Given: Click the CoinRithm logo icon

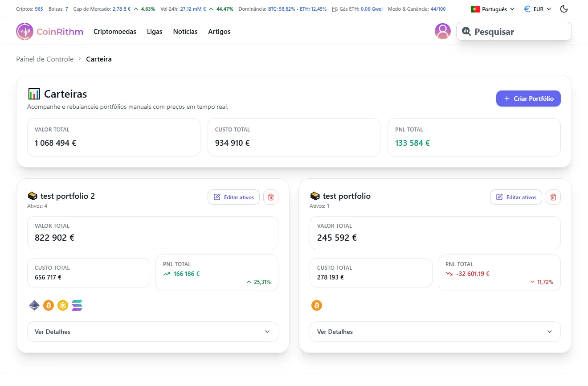Looking at the screenshot, I should point(24,31).
